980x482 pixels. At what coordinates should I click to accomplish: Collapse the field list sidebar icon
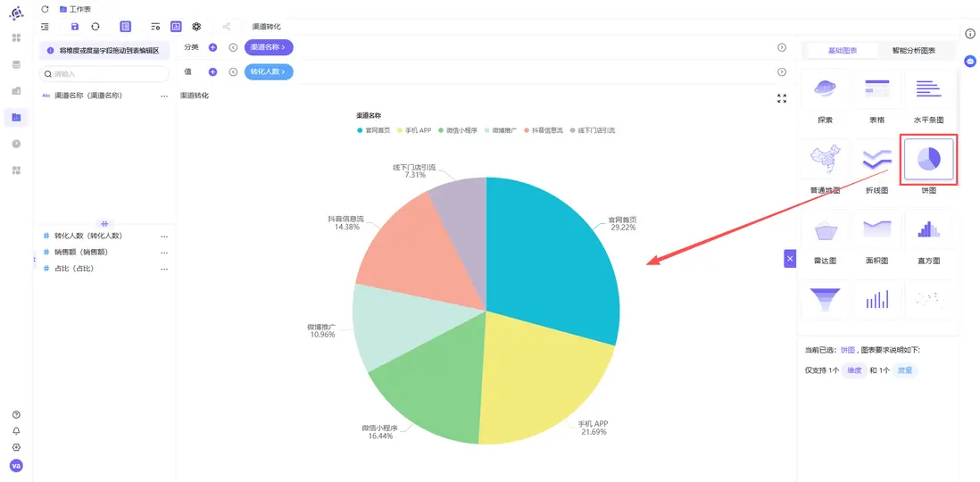point(45,27)
